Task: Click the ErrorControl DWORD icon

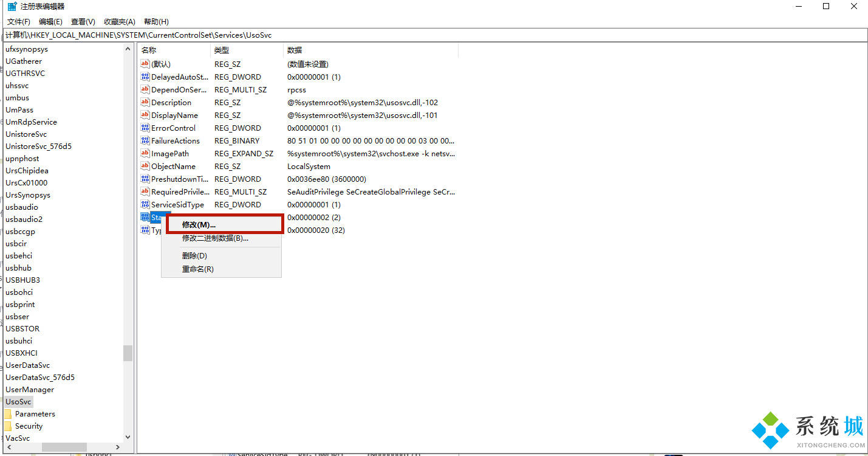Action: (x=145, y=128)
